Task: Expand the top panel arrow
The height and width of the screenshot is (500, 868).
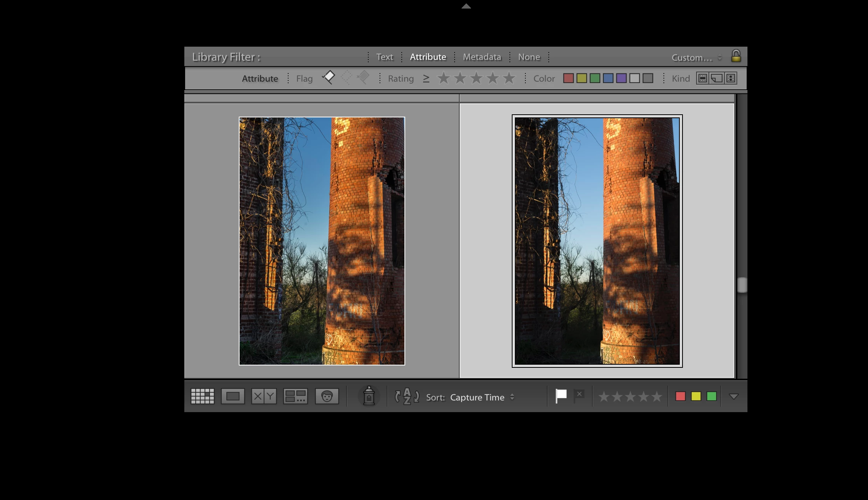Action: click(466, 6)
